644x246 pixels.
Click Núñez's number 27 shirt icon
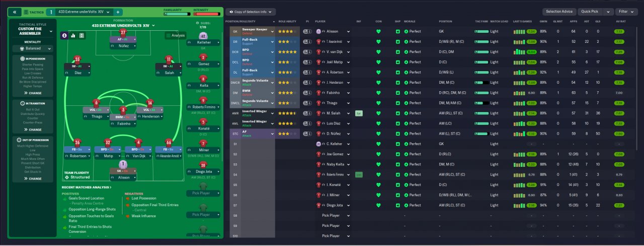(x=123, y=33)
